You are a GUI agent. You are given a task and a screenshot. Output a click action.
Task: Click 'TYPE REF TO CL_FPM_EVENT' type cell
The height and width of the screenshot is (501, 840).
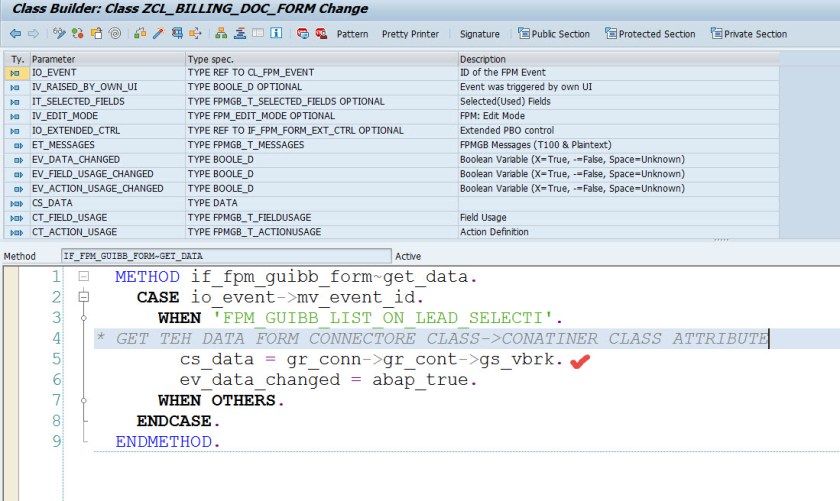coord(322,73)
